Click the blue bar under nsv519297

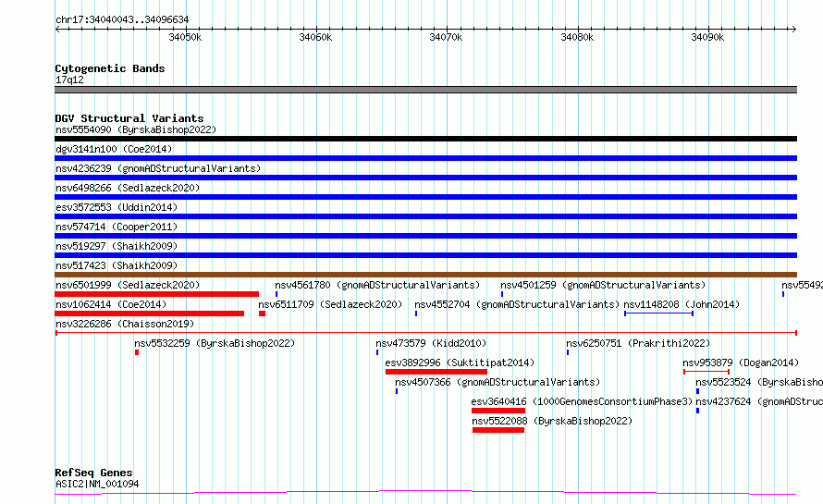[x=425, y=255]
